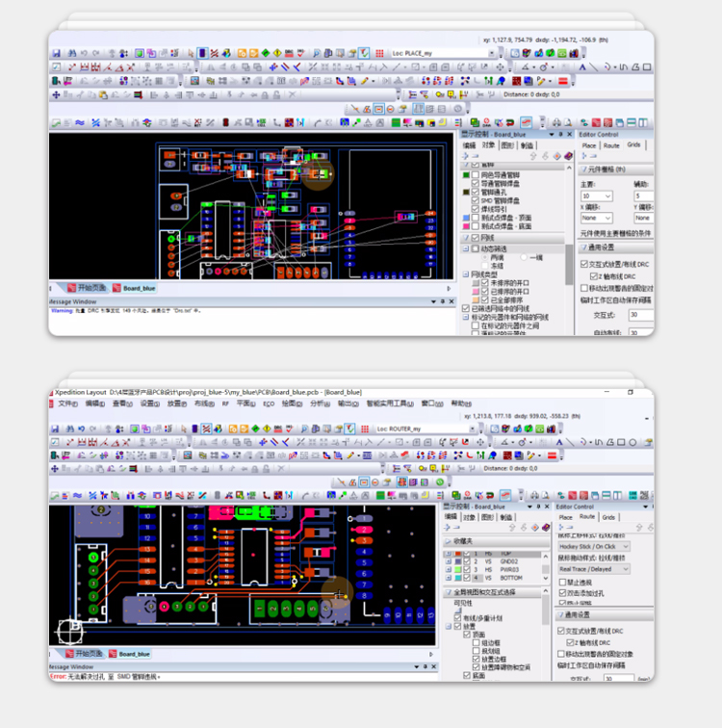Viewport: 722px width, 728px height.
Task: Click the purple book icon in the upper 显示控制 panel
Action: coord(568,156)
